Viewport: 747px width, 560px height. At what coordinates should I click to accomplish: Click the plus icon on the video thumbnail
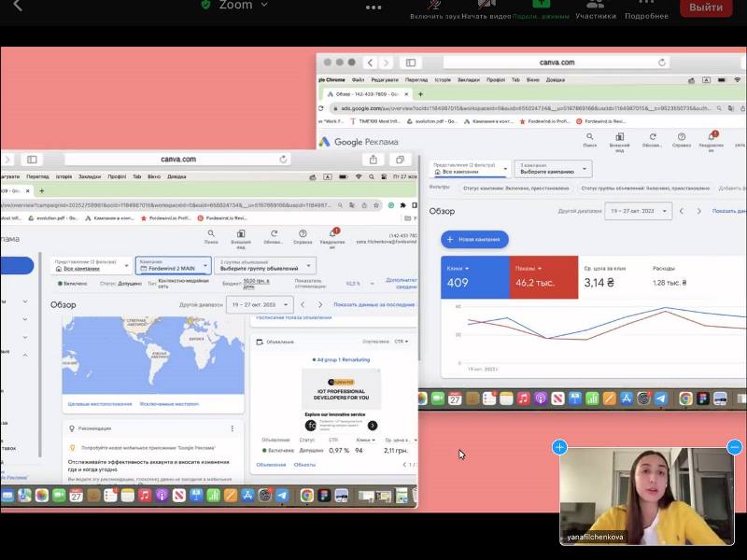coord(559,447)
